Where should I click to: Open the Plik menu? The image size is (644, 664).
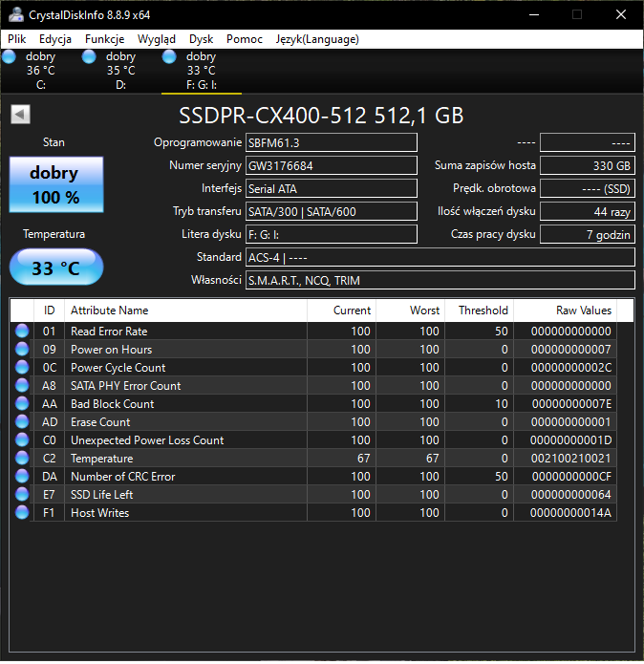[x=17, y=39]
